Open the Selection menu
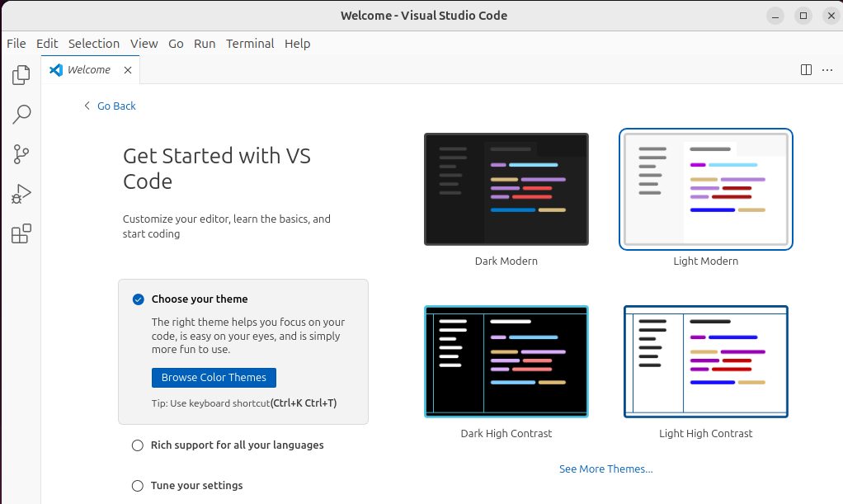 [x=93, y=44]
